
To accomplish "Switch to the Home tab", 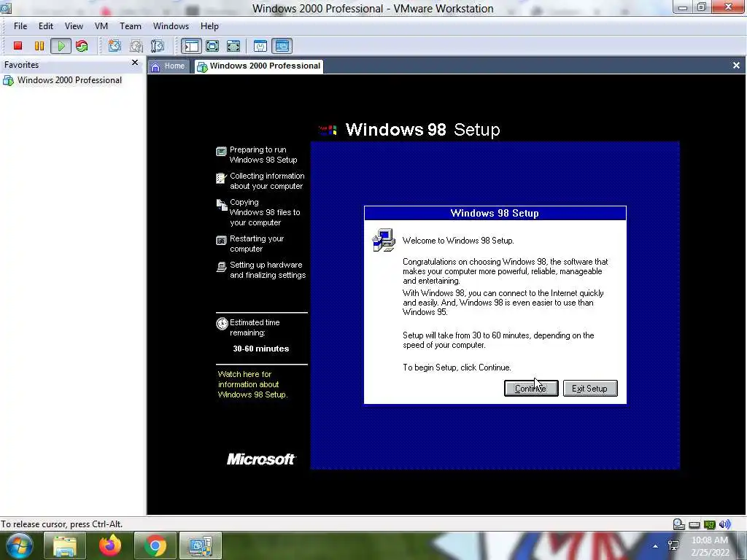I will [169, 66].
